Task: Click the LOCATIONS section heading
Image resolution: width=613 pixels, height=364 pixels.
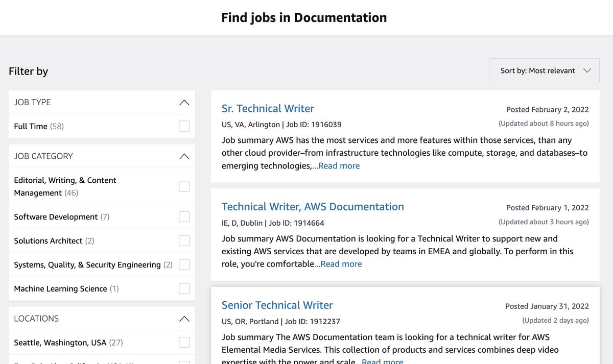Action: point(36,319)
